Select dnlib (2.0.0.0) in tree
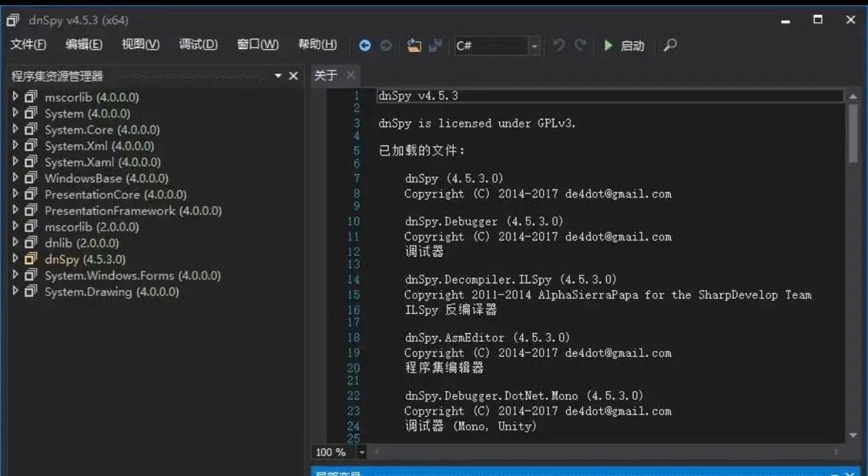The height and width of the screenshot is (476, 868). coord(82,243)
